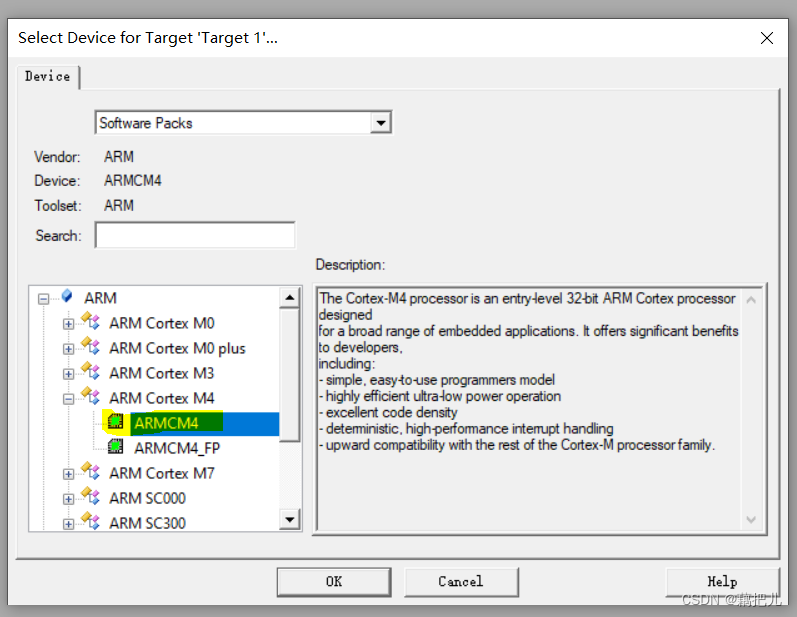The width and height of the screenshot is (797, 617).
Task: Switch to the Device tab
Action: coord(48,76)
